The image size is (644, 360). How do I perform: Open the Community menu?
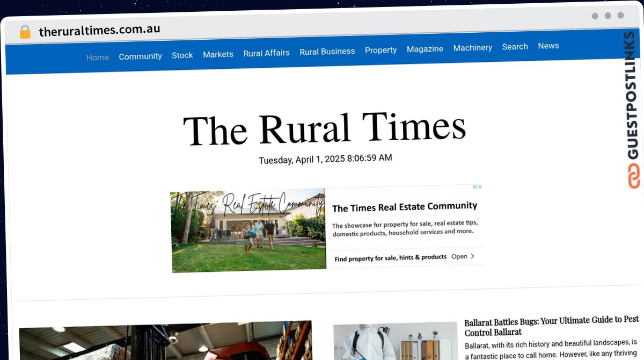click(140, 56)
